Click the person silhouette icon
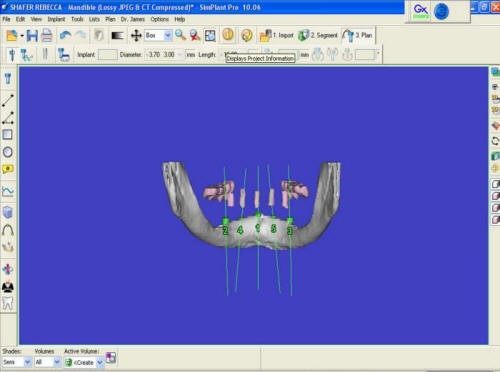Screen dimensions: 500x372 click(8, 286)
